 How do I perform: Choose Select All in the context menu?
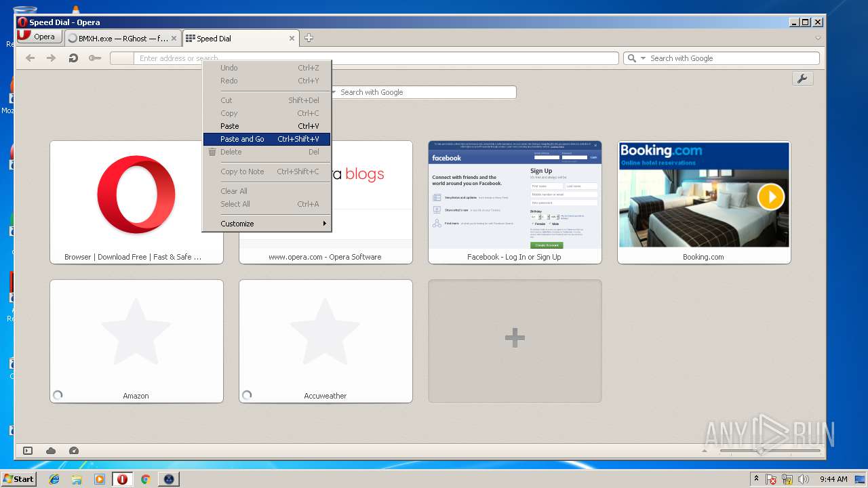coord(267,204)
